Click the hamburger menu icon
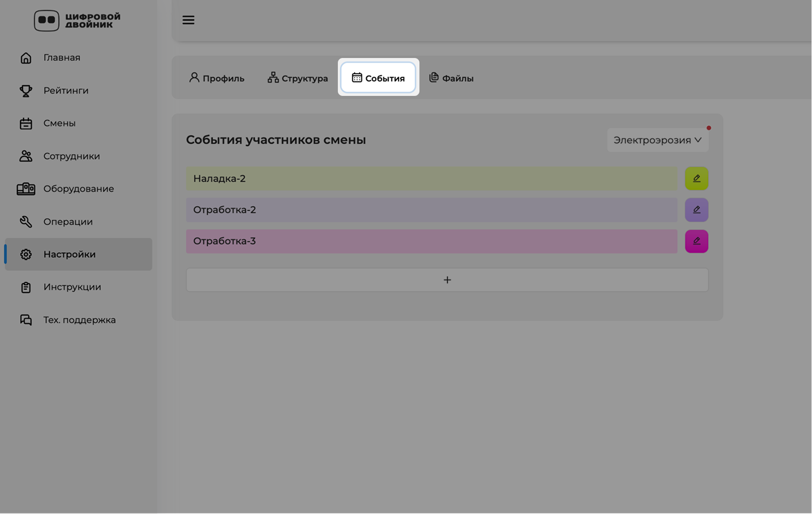812x514 pixels. click(x=188, y=20)
